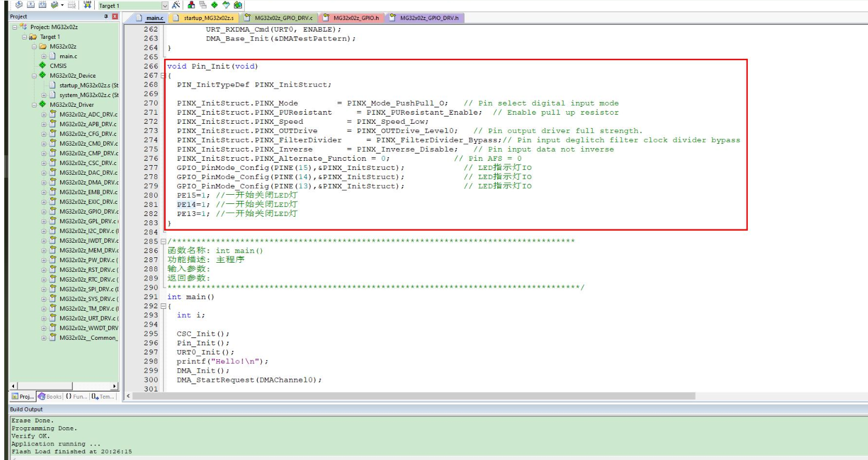Fold the Pin_Init function at line 267
Viewport: 868px width, 460px height.
tap(163, 76)
